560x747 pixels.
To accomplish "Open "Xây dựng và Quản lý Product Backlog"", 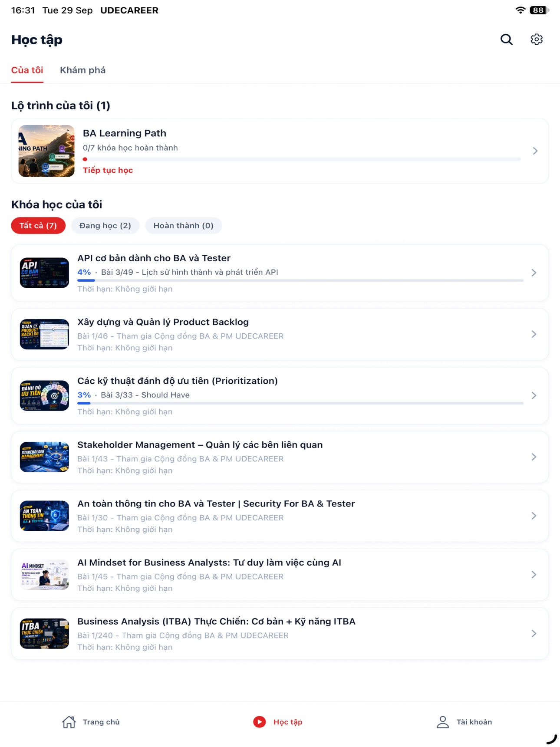I will 163,322.
